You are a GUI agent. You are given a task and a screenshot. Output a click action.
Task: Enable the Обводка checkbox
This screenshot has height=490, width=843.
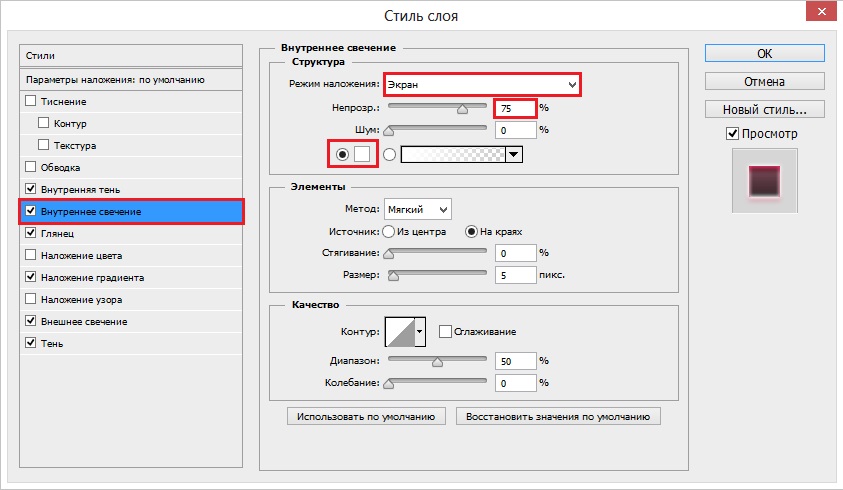pos(31,167)
